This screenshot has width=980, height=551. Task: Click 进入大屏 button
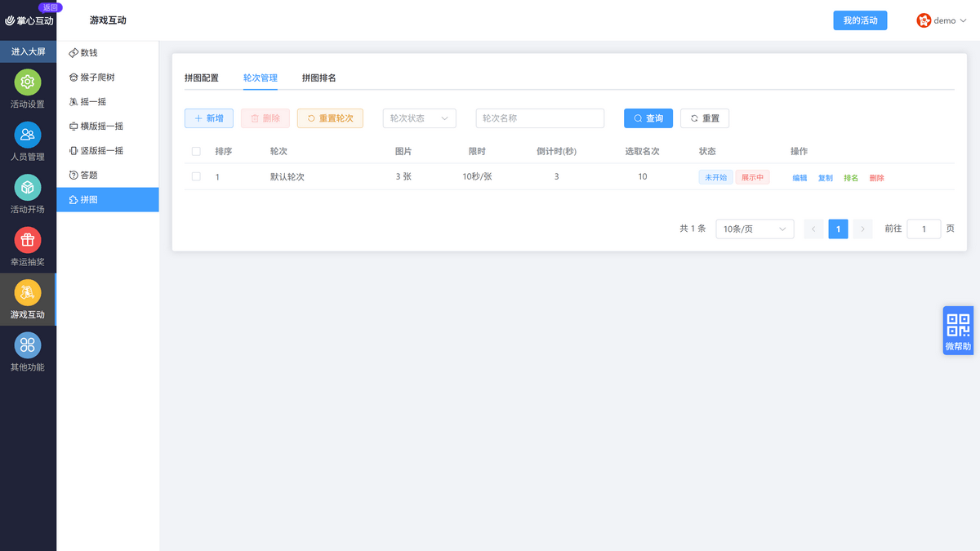point(28,51)
